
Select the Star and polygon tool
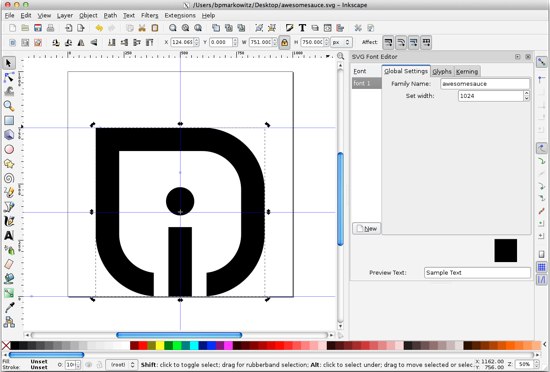point(9,163)
